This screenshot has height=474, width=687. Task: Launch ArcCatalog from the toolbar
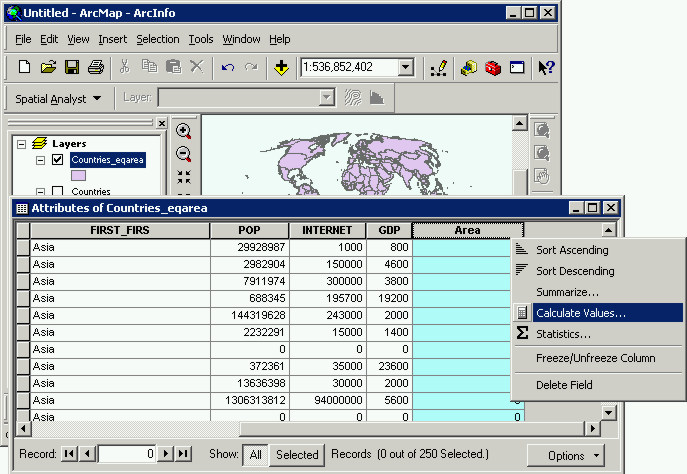(468, 68)
